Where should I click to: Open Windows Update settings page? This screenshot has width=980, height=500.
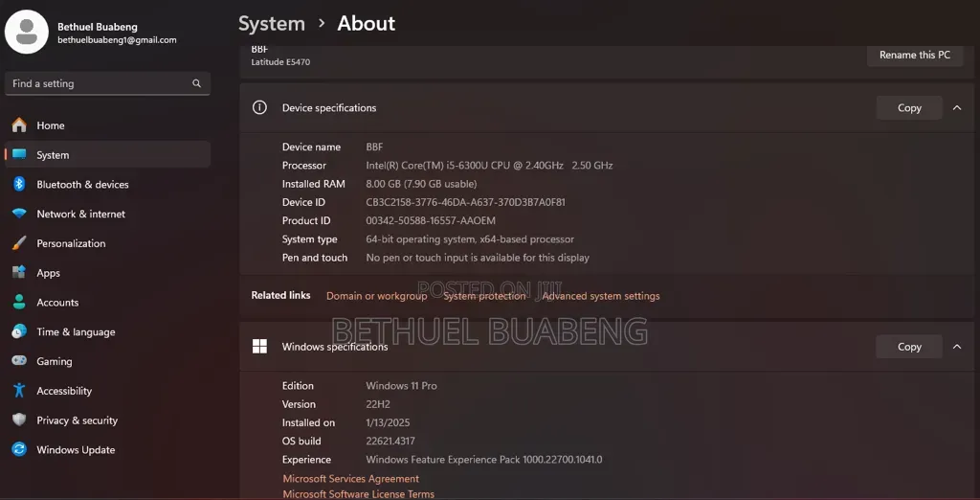coord(107,449)
